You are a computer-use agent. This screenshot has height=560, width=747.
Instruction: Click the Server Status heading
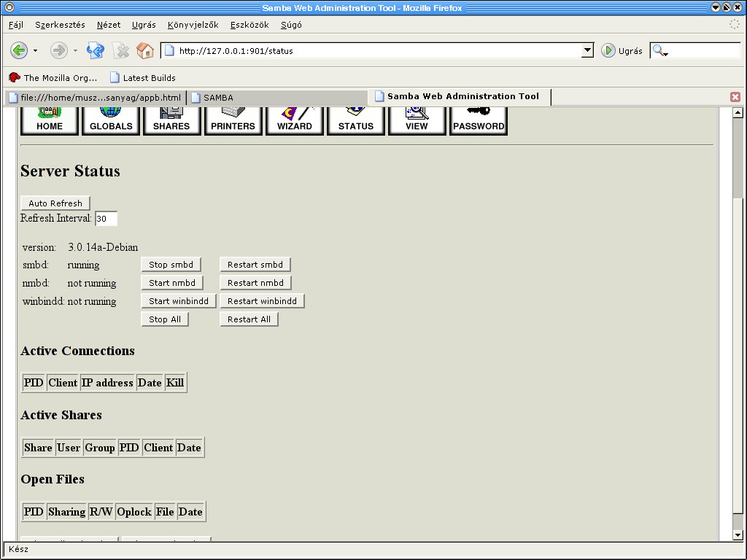pyautogui.click(x=70, y=171)
